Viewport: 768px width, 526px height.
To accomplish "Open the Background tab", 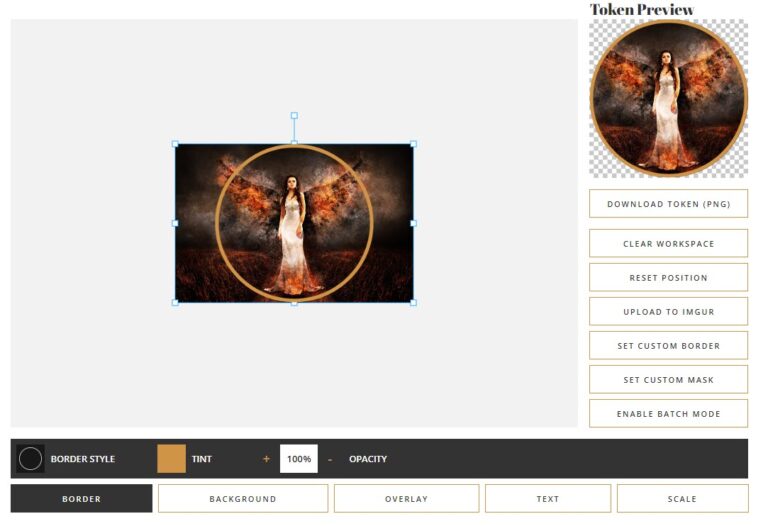I will click(243, 498).
